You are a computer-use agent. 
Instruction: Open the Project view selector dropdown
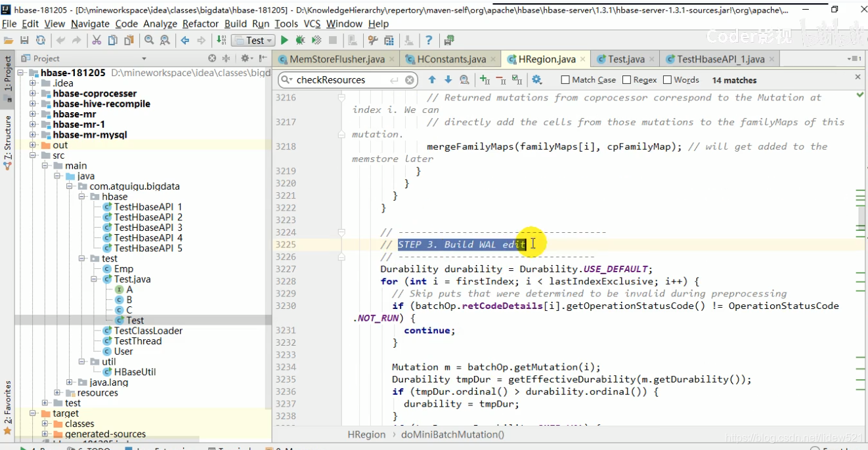click(x=144, y=58)
